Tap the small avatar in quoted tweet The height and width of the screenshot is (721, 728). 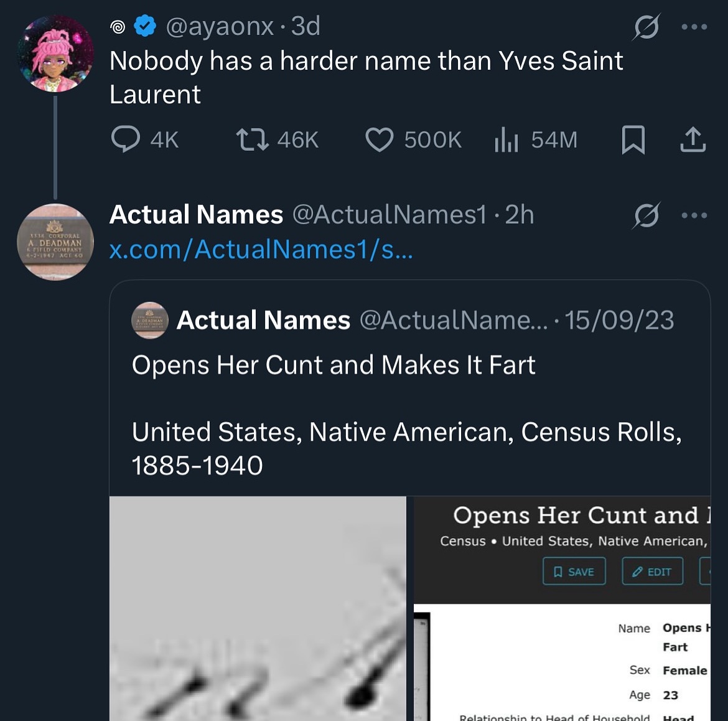pos(150,321)
